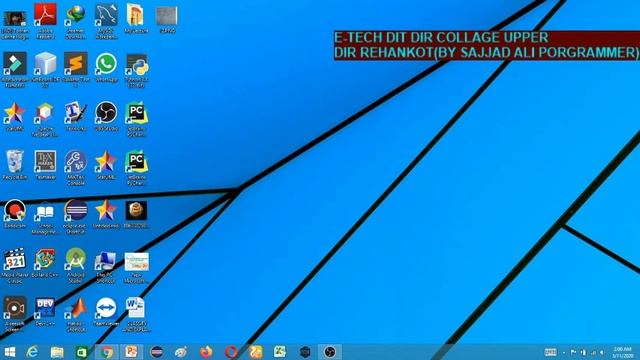The height and width of the screenshot is (360, 640).
Task: Switch to OBS Studio on the taskbar
Action: coord(330,352)
